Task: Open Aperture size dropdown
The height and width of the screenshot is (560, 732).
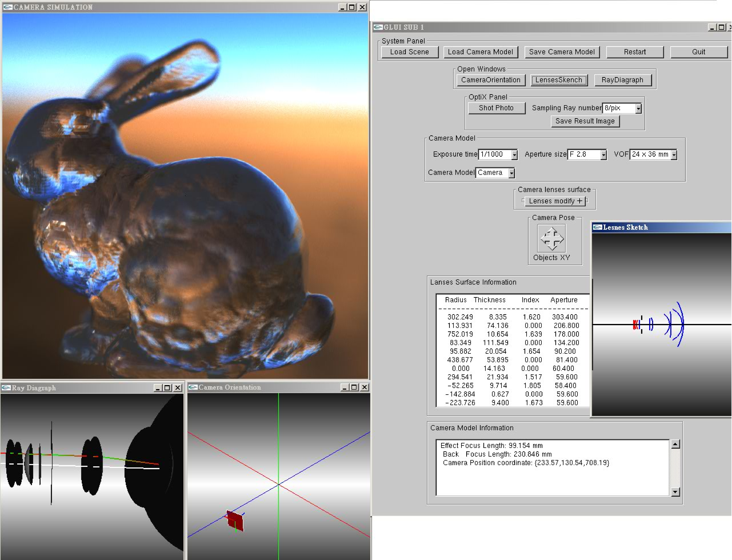Action: [x=603, y=155]
